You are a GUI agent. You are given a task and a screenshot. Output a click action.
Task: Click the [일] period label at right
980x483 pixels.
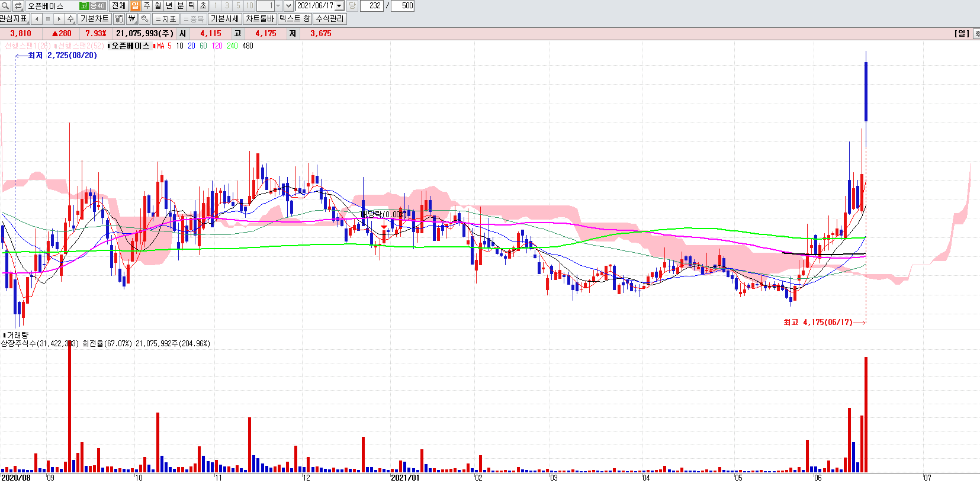click(x=962, y=34)
